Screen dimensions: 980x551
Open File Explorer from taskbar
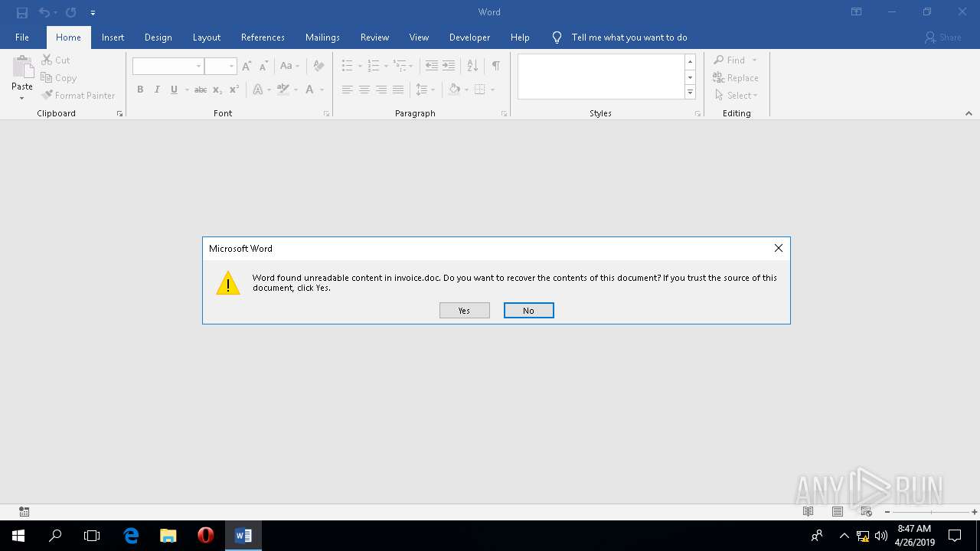coord(168,536)
